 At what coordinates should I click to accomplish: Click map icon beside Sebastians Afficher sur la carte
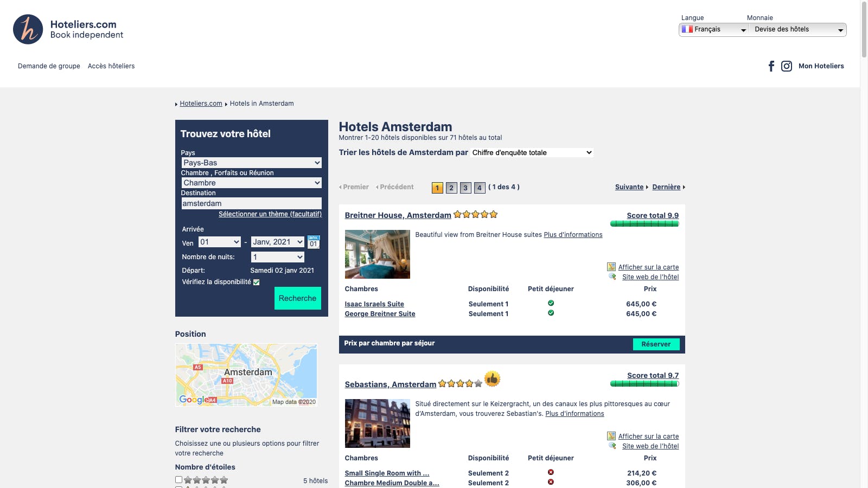(x=611, y=436)
